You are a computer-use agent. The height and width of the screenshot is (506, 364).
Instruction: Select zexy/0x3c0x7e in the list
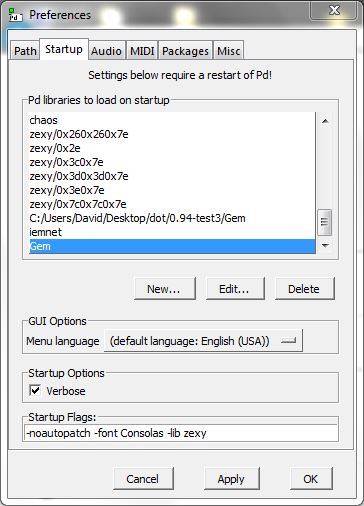click(x=172, y=162)
